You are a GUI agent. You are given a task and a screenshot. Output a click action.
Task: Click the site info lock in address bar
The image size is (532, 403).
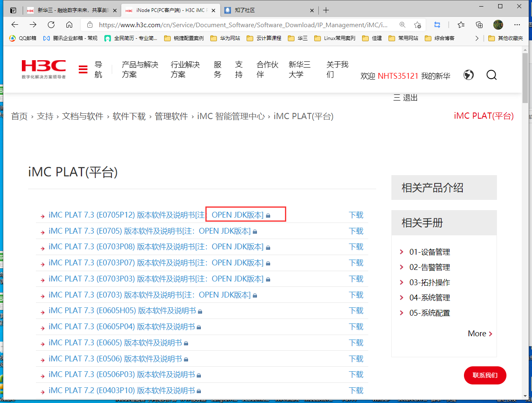[x=90, y=25]
